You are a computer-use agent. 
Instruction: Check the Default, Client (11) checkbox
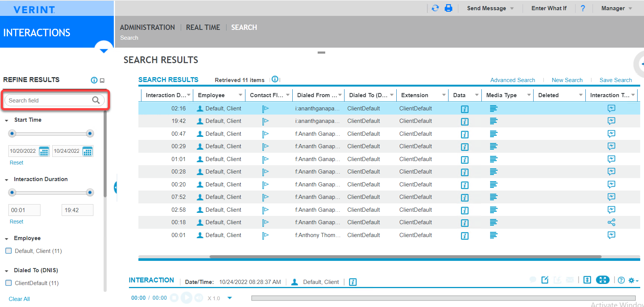[9, 251]
